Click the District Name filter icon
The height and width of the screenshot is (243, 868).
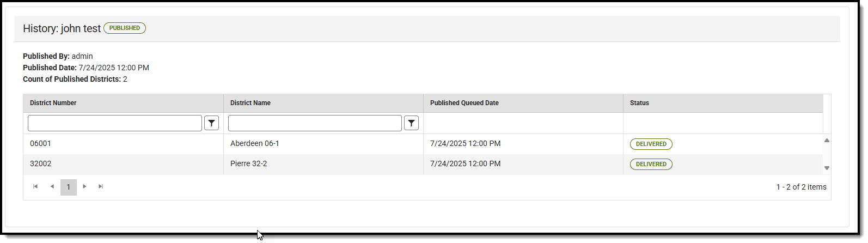412,123
